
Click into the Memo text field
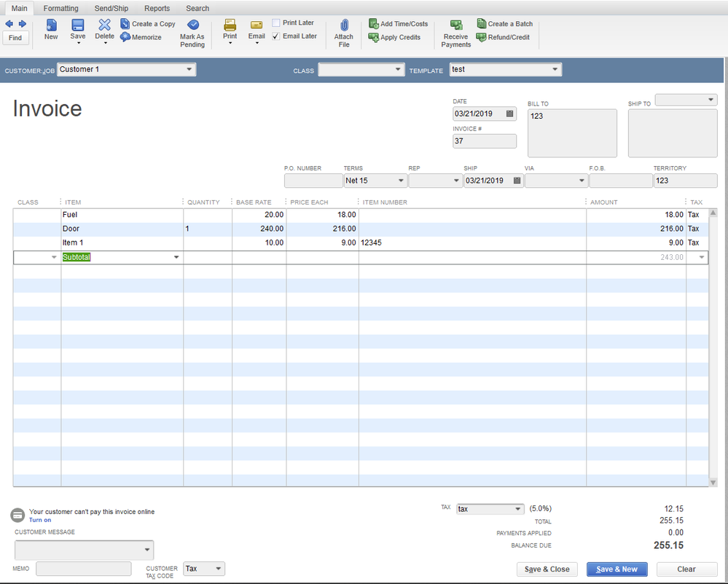[x=84, y=569]
